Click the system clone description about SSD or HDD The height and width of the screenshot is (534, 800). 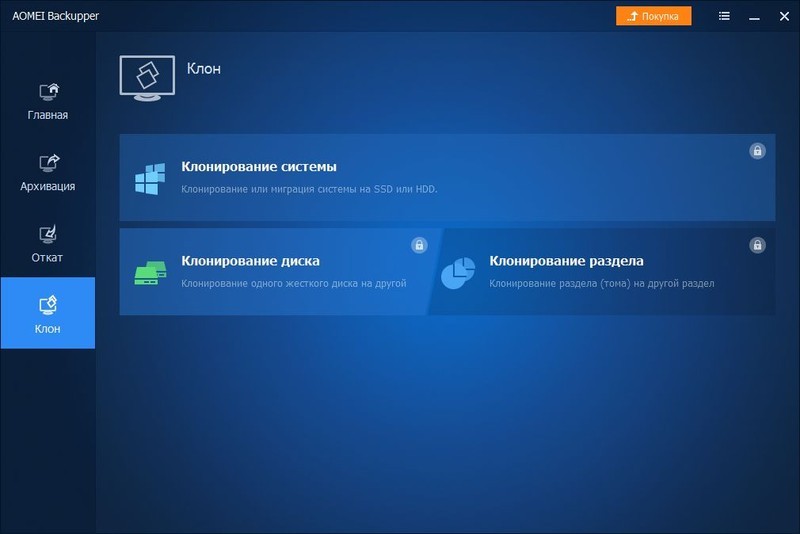coord(309,188)
